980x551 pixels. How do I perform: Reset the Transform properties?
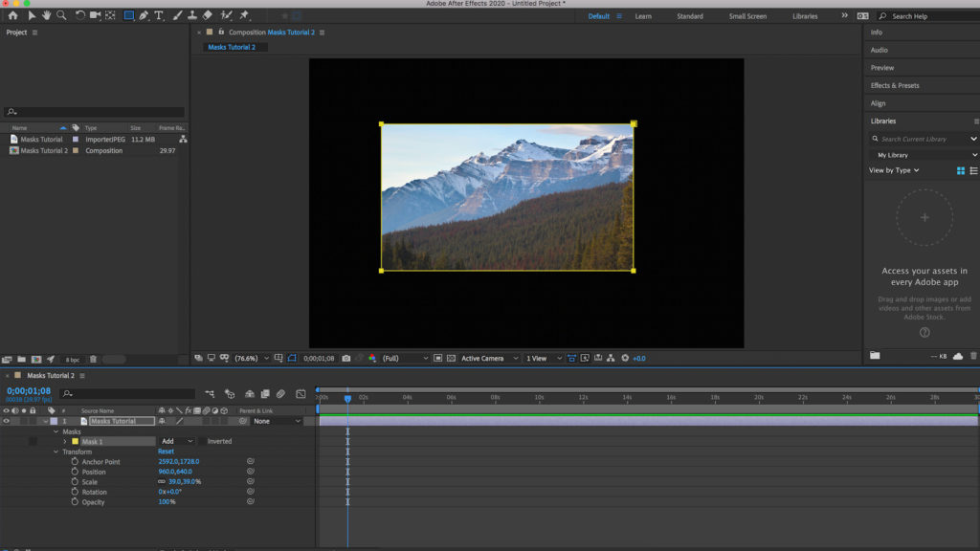166,452
